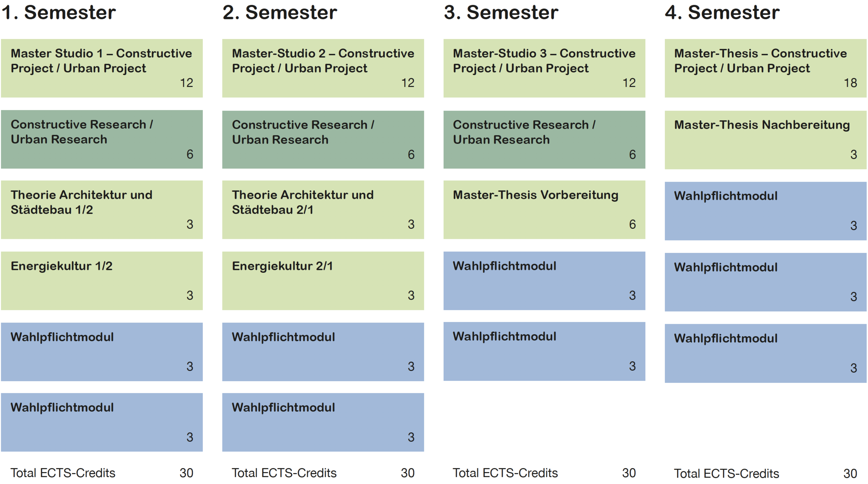
Task: Click the 18 credits number in Master-Thesis box
Action: click(x=850, y=83)
